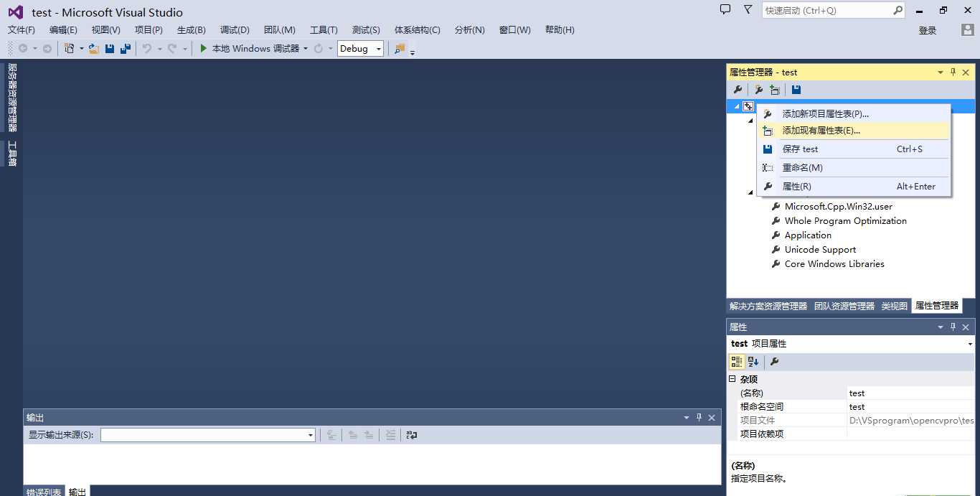Open the 测试(S) menu
980x496 pixels.
click(366, 29)
